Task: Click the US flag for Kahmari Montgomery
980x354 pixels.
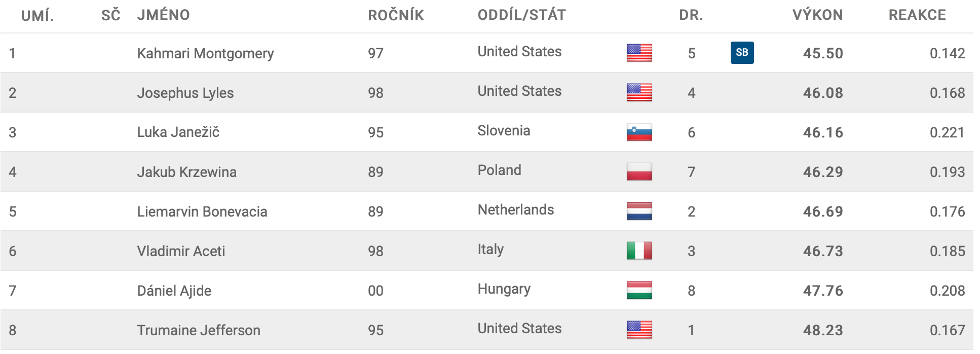Action: (x=639, y=53)
